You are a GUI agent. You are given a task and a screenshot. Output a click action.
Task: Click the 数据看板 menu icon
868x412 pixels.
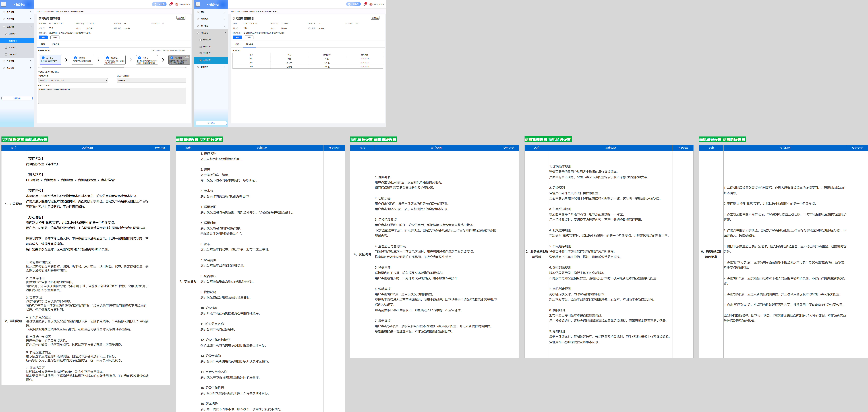coord(198,67)
